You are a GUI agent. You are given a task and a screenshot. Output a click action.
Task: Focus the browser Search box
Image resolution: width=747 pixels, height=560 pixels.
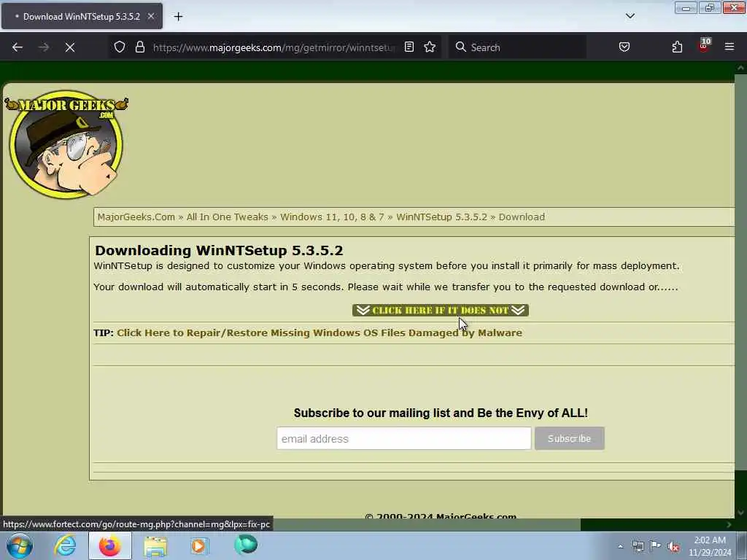tap(517, 47)
